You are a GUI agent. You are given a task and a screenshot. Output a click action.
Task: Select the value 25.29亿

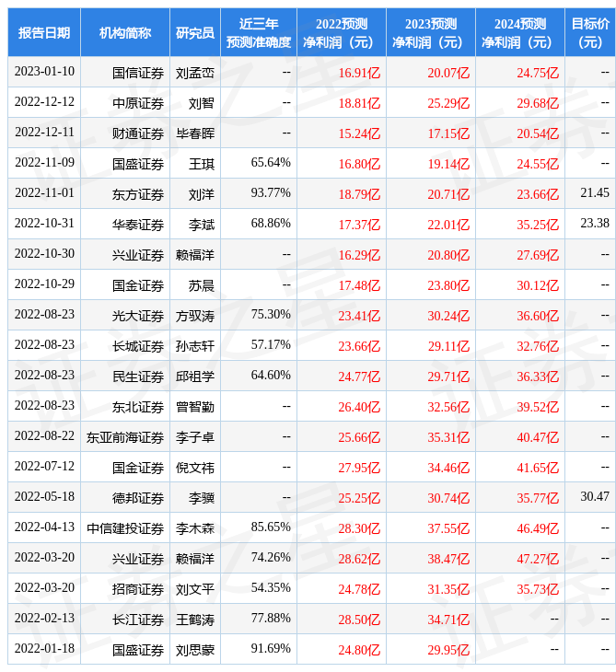(x=448, y=103)
